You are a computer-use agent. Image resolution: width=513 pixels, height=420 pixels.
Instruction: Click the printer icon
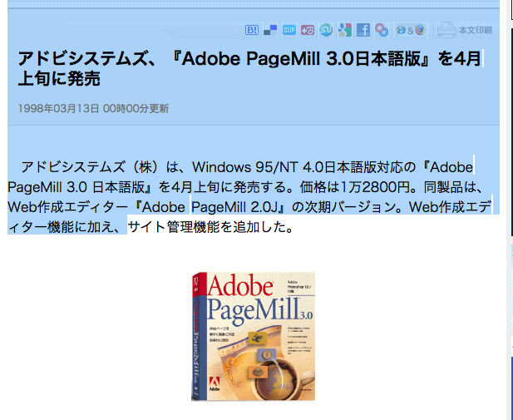click(x=446, y=30)
